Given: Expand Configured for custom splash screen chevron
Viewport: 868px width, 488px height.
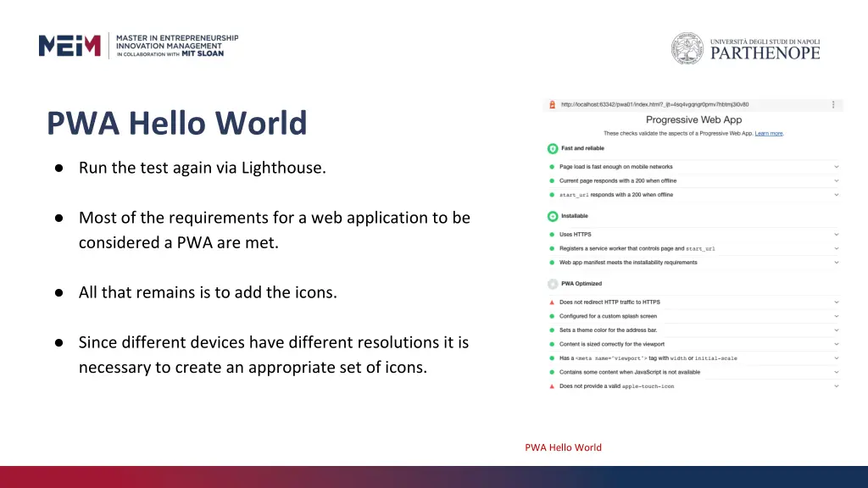Looking at the screenshot, I should click(x=837, y=317).
